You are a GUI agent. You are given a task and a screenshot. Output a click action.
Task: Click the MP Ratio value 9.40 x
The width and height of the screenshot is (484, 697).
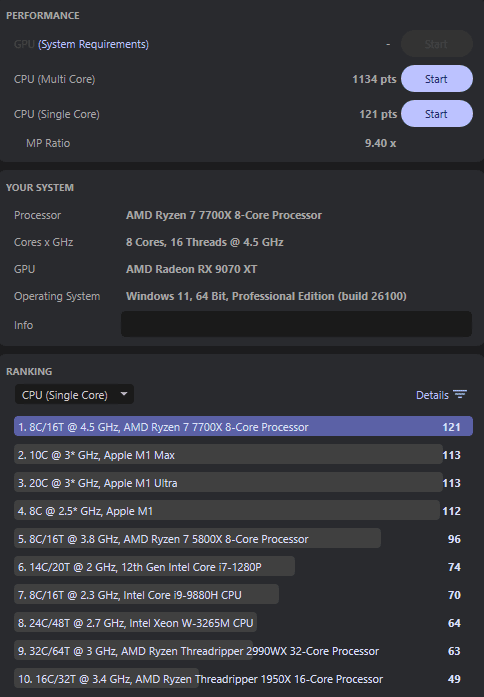pyautogui.click(x=380, y=143)
